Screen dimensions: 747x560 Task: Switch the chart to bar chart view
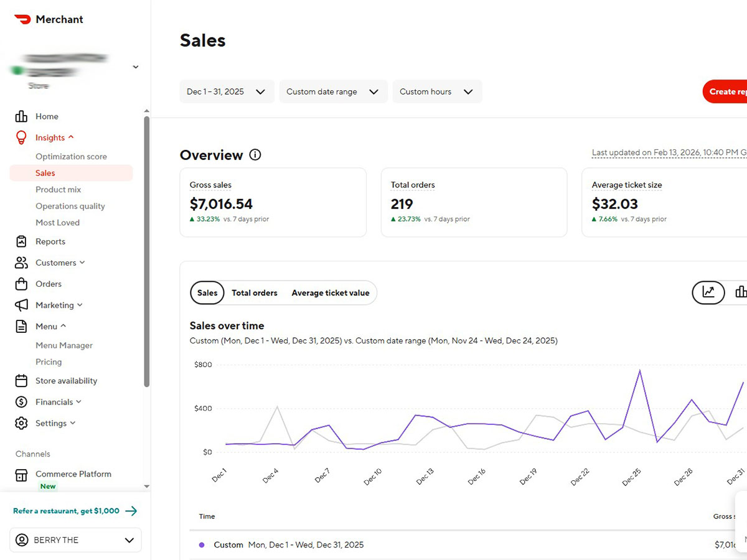pyautogui.click(x=740, y=292)
